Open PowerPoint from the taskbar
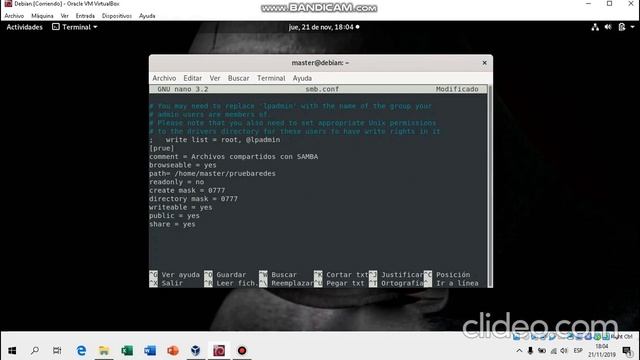 (x=173, y=351)
